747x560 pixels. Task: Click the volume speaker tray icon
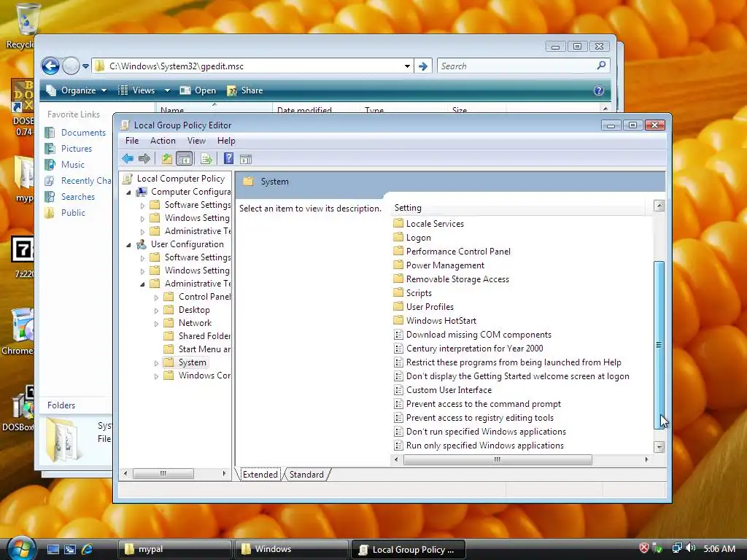point(691,548)
